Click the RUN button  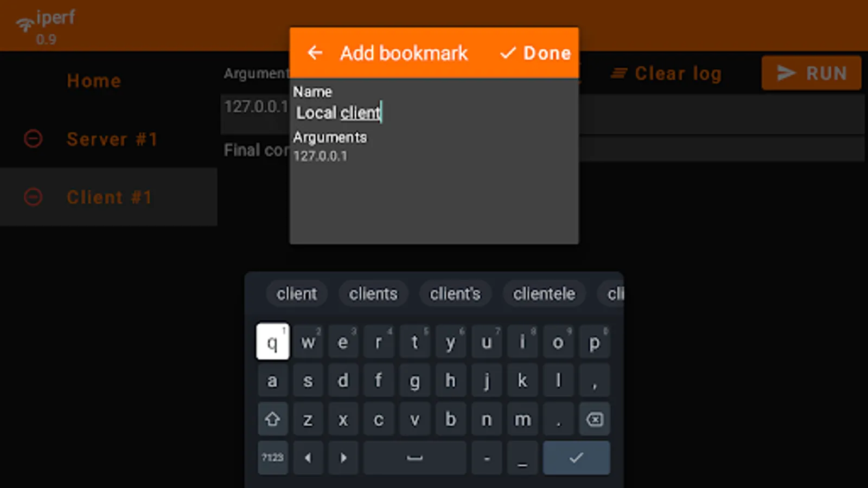(x=811, y=73)
